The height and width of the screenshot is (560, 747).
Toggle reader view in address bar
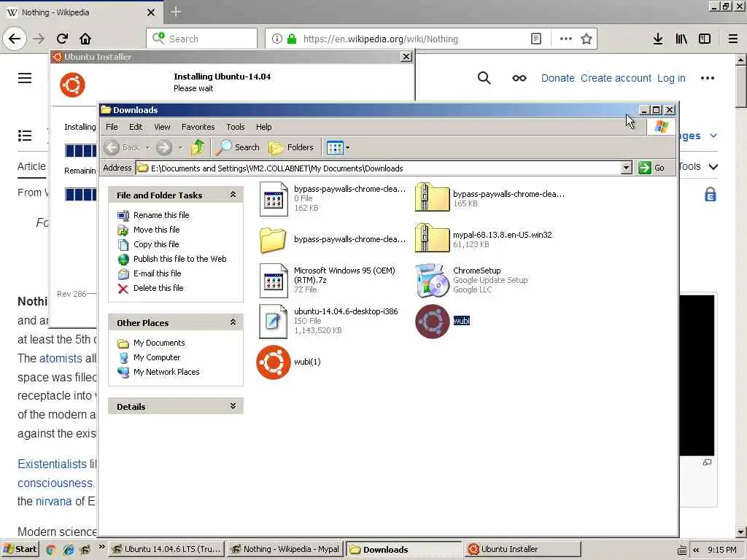pos(536,39)
